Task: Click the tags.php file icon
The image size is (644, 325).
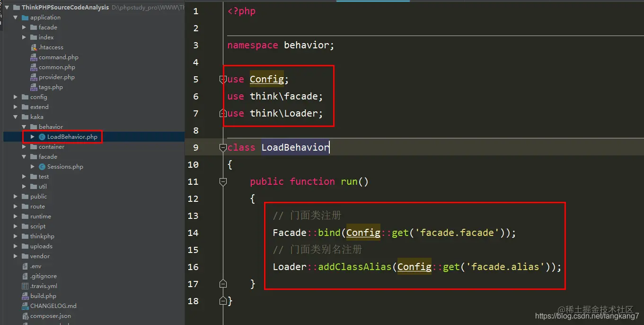Action: point(34,87)
